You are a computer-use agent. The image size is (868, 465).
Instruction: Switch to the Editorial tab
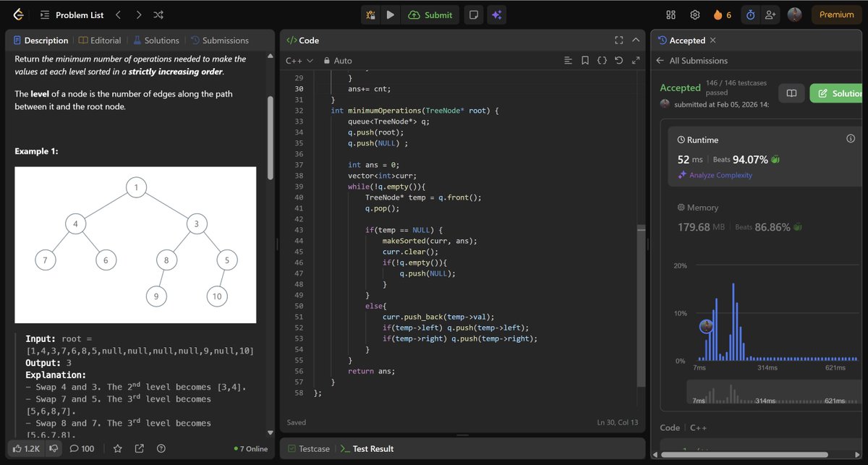coord(100,40)
